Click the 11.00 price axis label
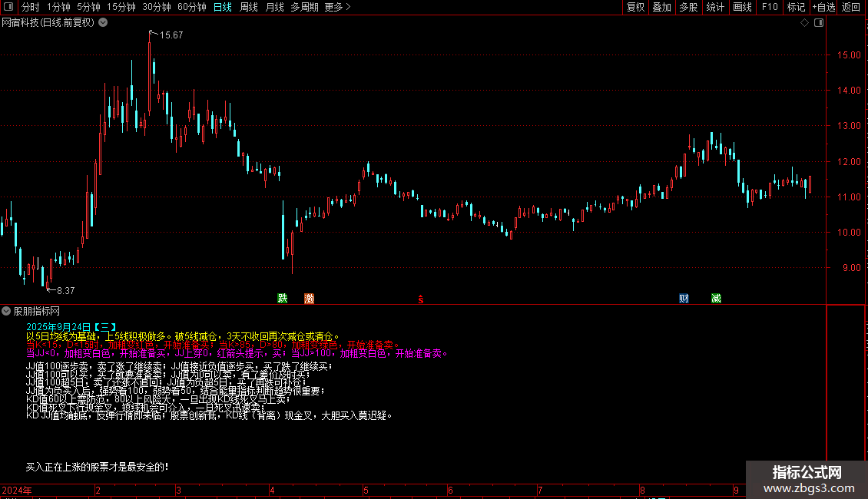This screenshot has width=868, height=499. [x=849, y=197]
